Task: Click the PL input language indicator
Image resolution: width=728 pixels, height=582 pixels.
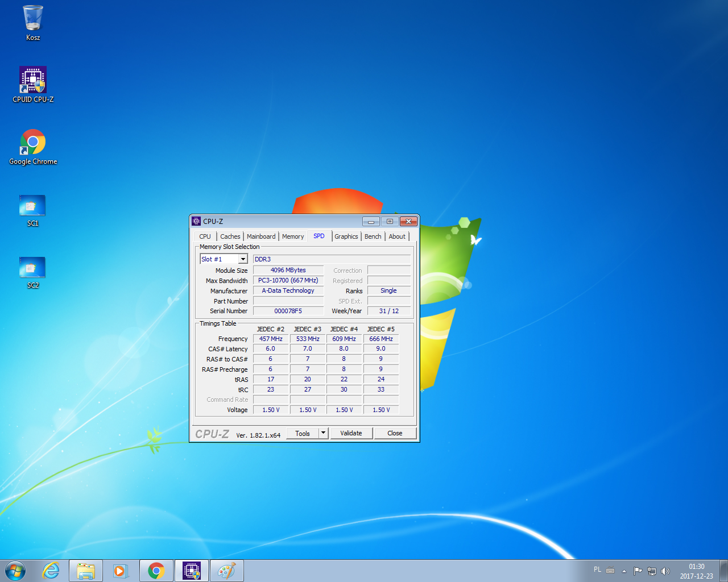Action: (x=597, y=569)
